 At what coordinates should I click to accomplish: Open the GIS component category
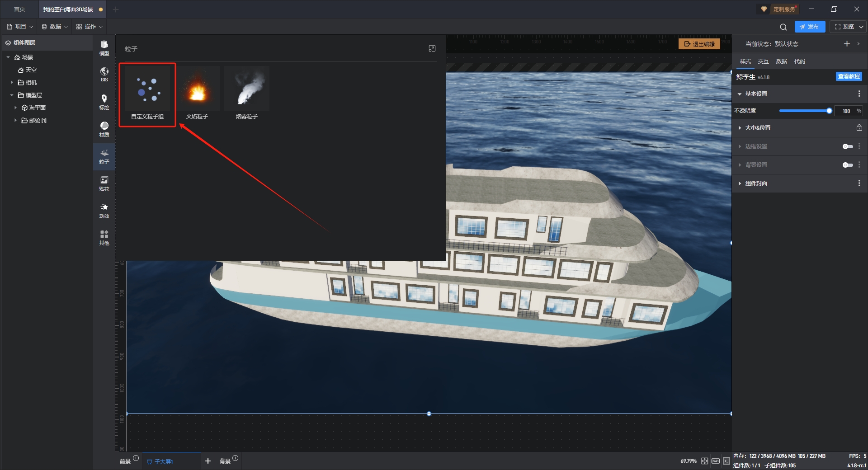(104, 75)
